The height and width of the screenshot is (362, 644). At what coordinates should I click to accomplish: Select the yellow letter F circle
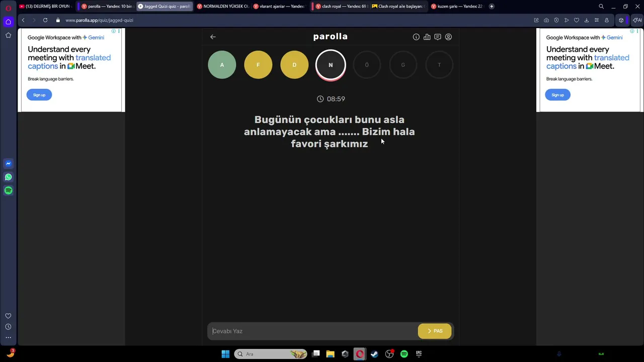(x=258, y=65)
